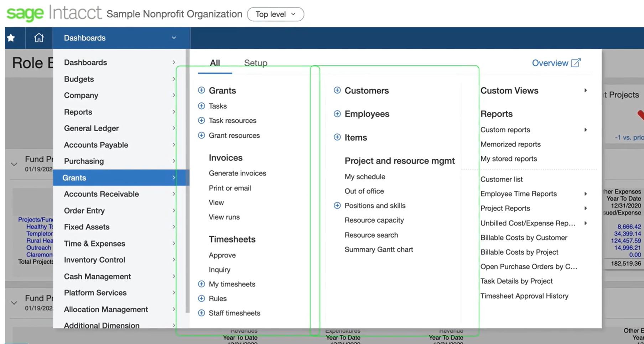Open My stored reports

pyautogui.click(x=509, y=159)
